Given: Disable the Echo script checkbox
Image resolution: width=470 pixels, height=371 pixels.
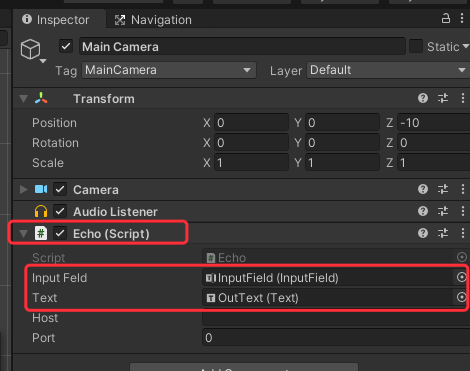Looking at the screenshot, I should [60, 233].
